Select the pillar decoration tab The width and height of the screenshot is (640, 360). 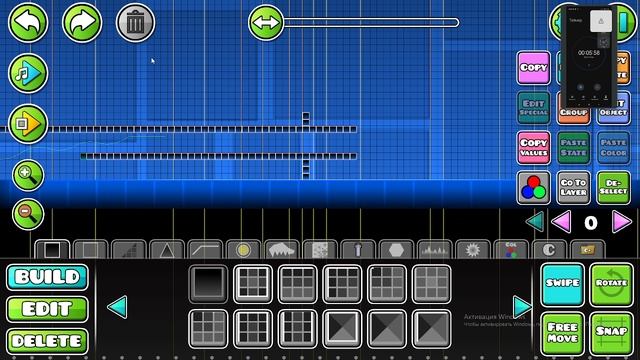(358, 249)
